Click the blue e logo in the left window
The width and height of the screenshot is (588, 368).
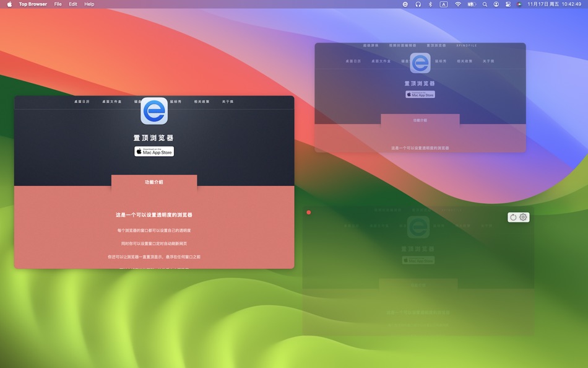pyautogui.click(x=154, y=111)
